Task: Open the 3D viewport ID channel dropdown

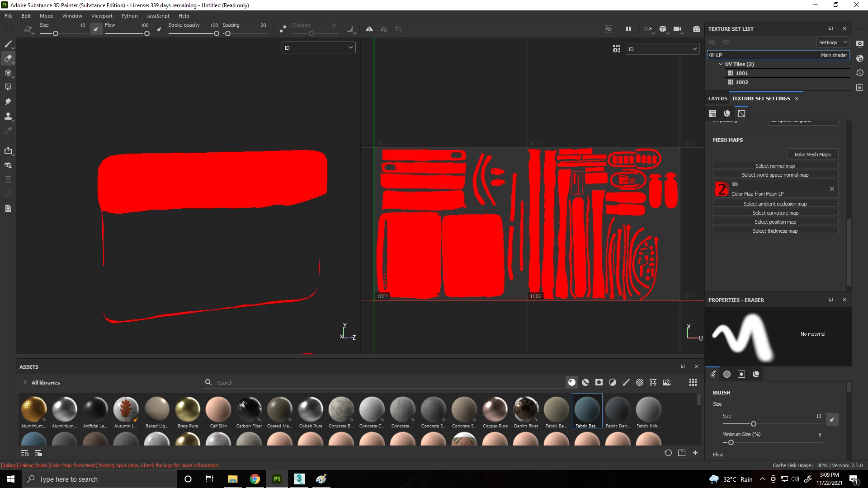Action: click(318, 48)
